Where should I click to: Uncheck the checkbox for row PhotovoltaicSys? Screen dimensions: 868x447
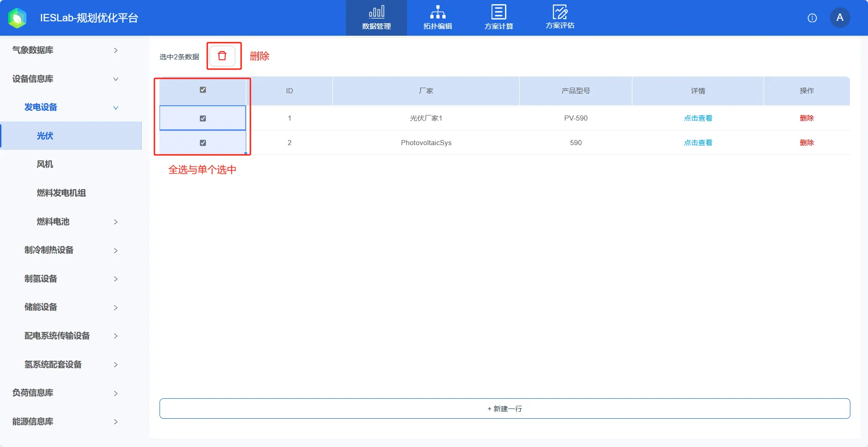coord(203,143)
